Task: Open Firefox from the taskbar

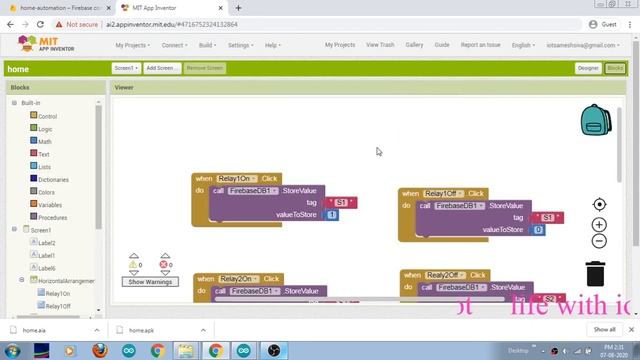Action: (100, 351)
